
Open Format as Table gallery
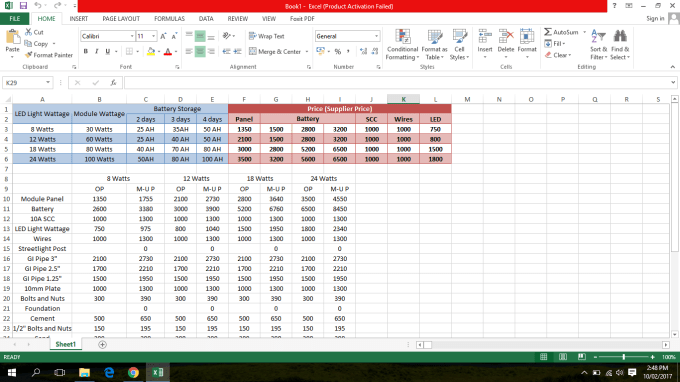click(435, 45)
